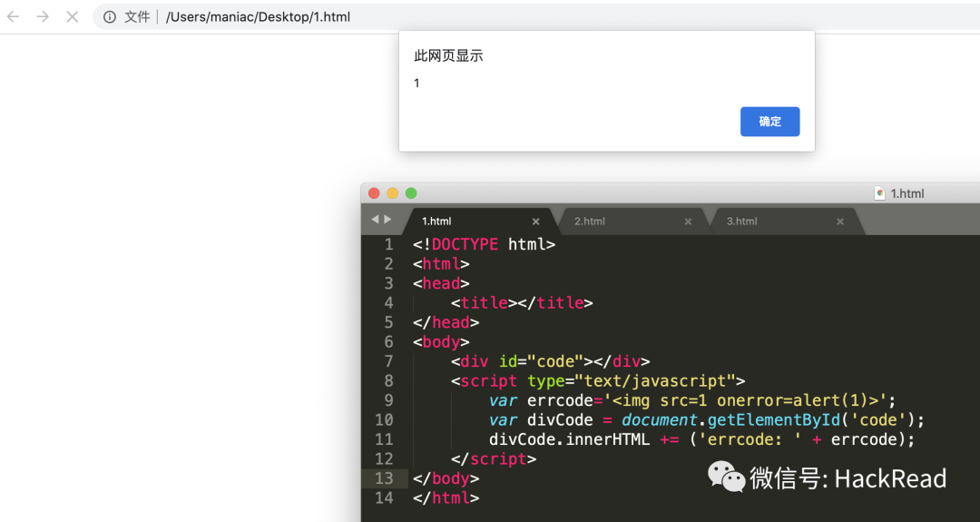
Task: Close the 2.html editor tab
Action: pos(688,222)
